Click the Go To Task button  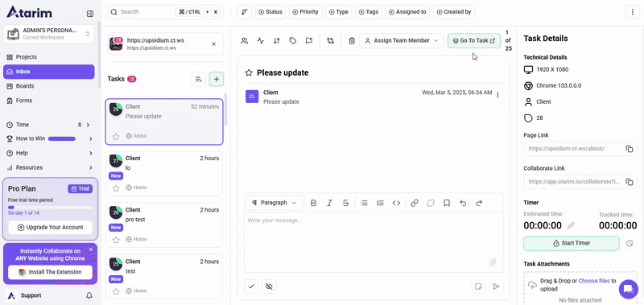pos(474,40)
